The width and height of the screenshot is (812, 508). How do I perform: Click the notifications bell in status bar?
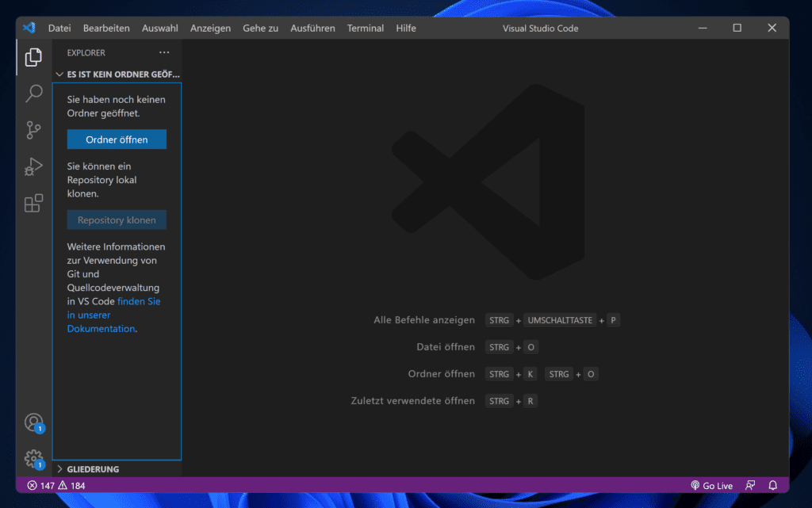pos(772,485)
